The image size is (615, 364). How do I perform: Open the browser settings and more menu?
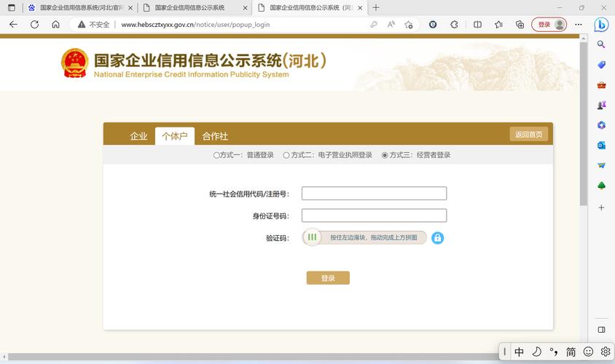[578, 25]
